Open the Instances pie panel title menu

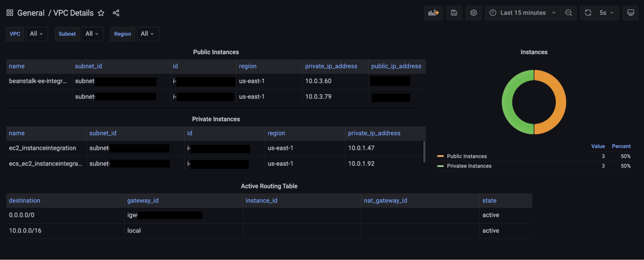click(x=534, y=52)
